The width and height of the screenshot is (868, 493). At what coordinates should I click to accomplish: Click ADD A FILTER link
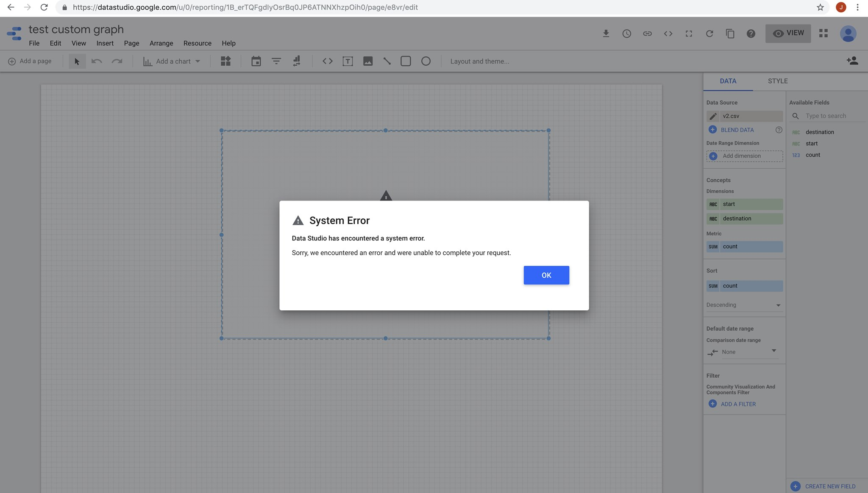pos(738,404)
